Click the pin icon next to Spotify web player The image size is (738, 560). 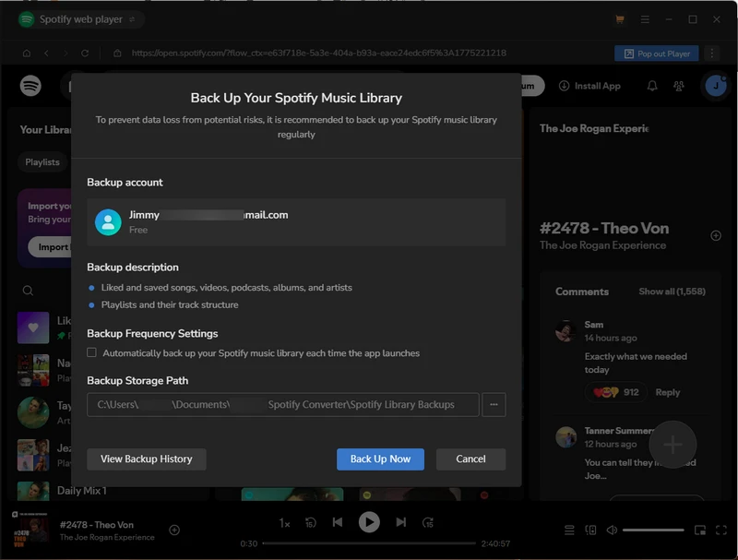tap(132, 19)
